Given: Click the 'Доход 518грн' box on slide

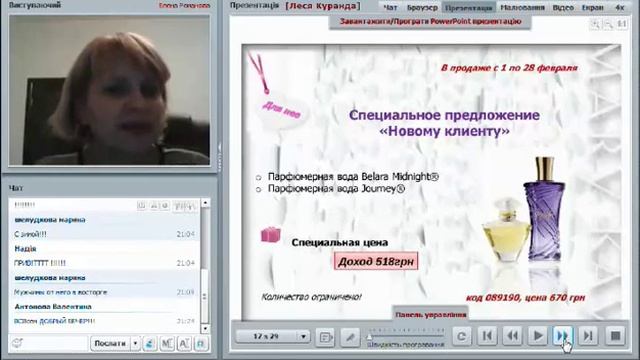Looking at the screenshot, I should 376,261.
